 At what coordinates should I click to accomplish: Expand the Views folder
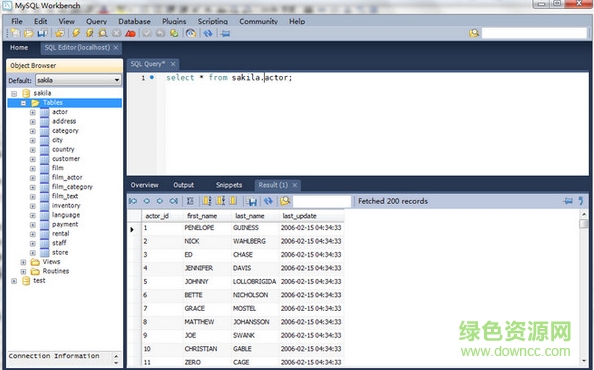click(x=23, y=262)
